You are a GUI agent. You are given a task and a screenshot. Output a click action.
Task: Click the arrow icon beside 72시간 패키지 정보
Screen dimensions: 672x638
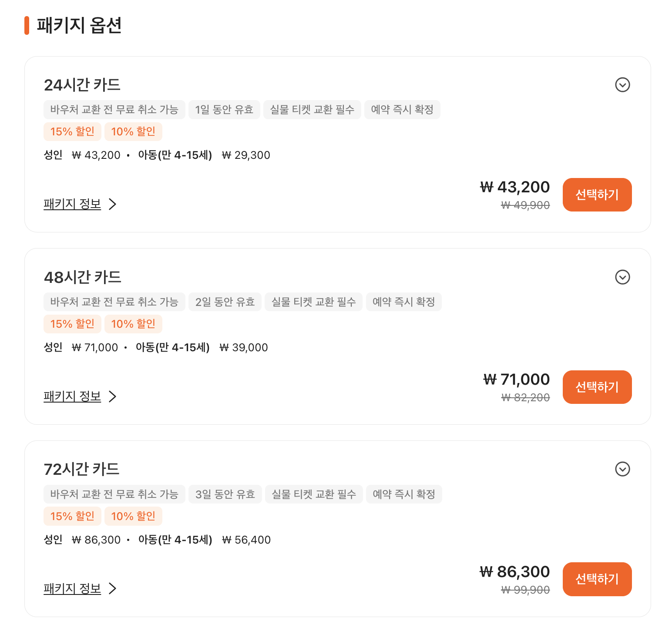113,588
